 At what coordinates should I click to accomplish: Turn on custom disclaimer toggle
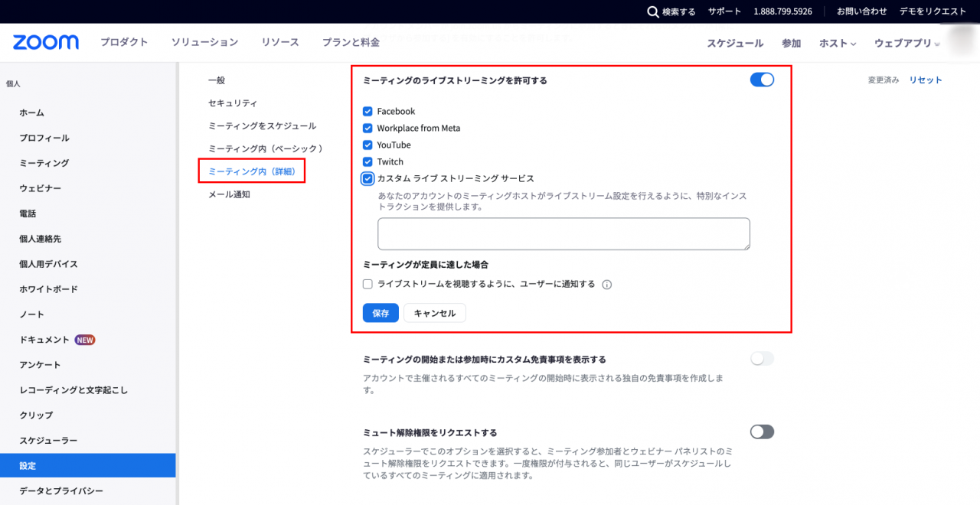(762, 359)
